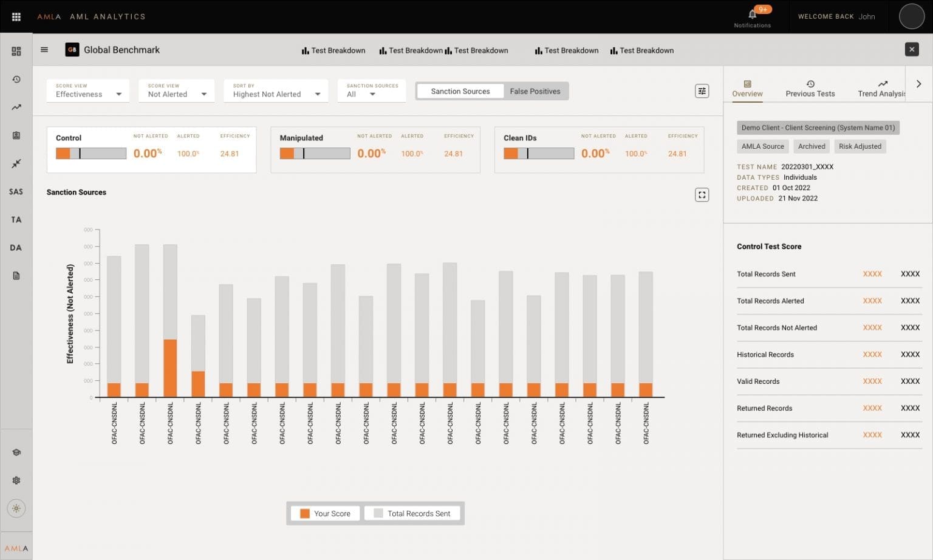
Task: Open the history icon in the left sidebar
Action: pos(16,79)
